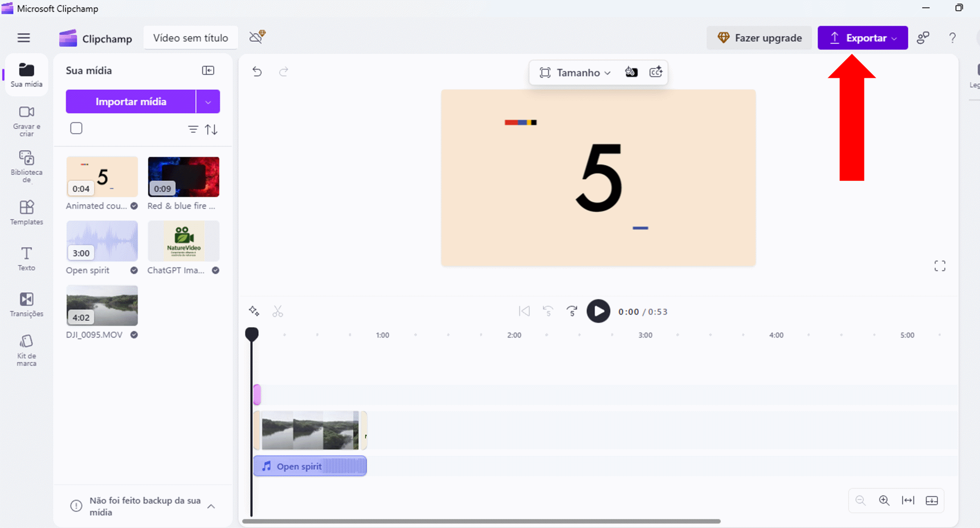
Task: Click the fullscreen preview icon
Action: click(939, 266)
